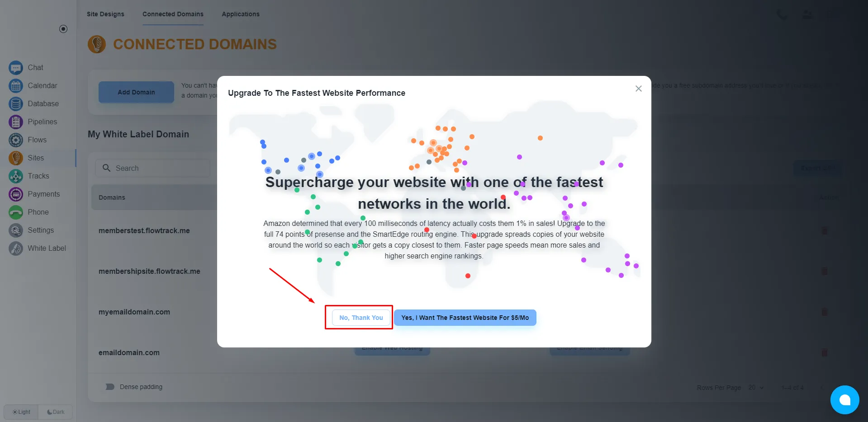The height and width of the screenshot is (422, 868).
Task: Click the Export CSV button
Action: [x=817, y=168]
